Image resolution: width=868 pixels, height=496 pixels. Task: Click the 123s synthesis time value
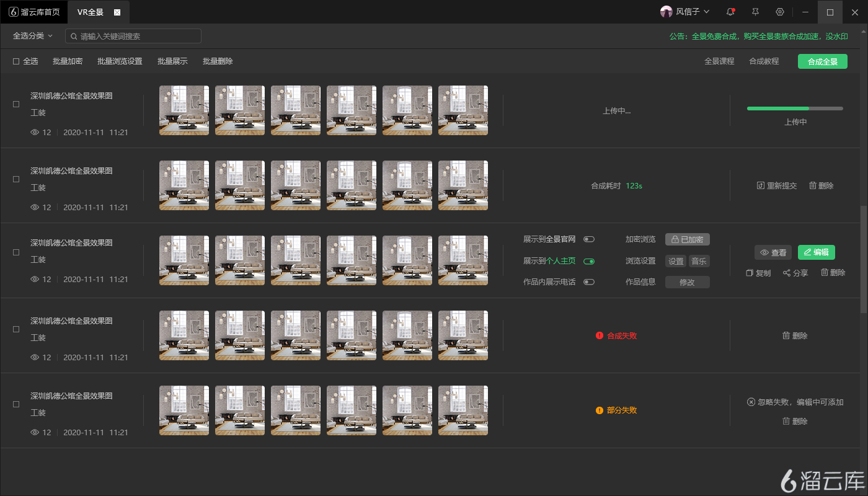click(634, 185)
